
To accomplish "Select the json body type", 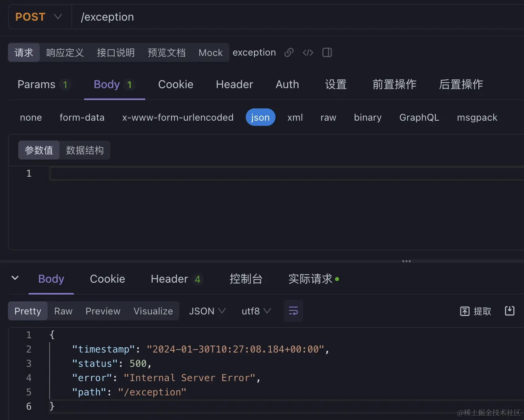I will [x=260, y=118].
